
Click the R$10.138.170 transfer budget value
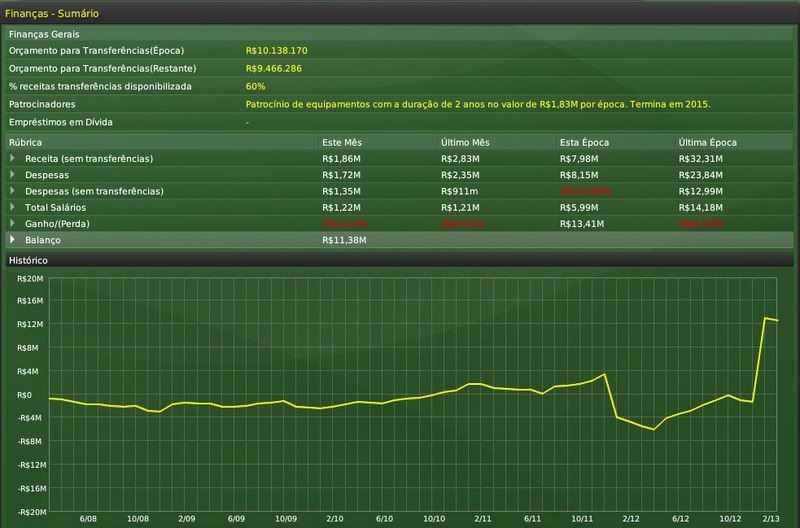coord(276,50)
